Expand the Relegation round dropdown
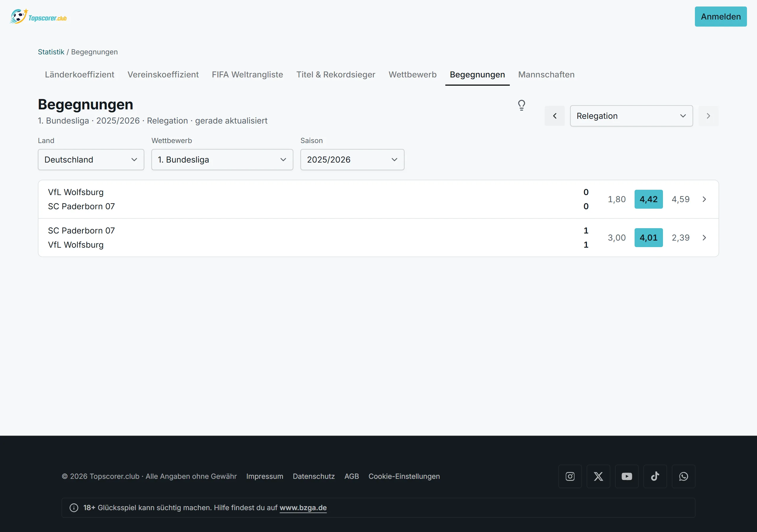This screenshot has width=757, height=532. coord(631,116)
